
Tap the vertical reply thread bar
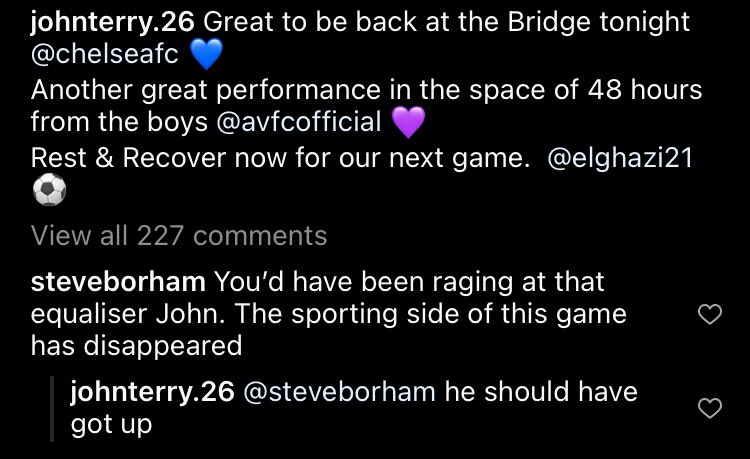tap(52, 409)
